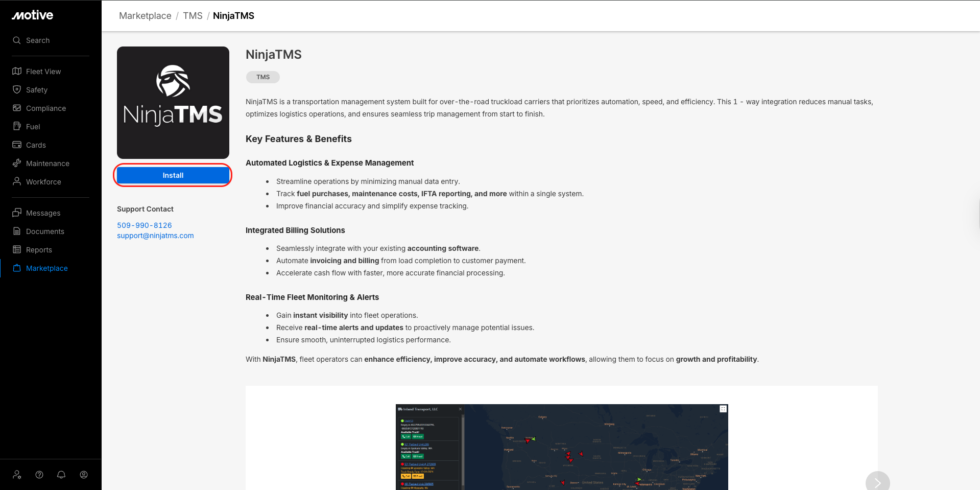Open Cards via the card icon
The height and width of the screenshot is (490, 980).
point(17,145)
